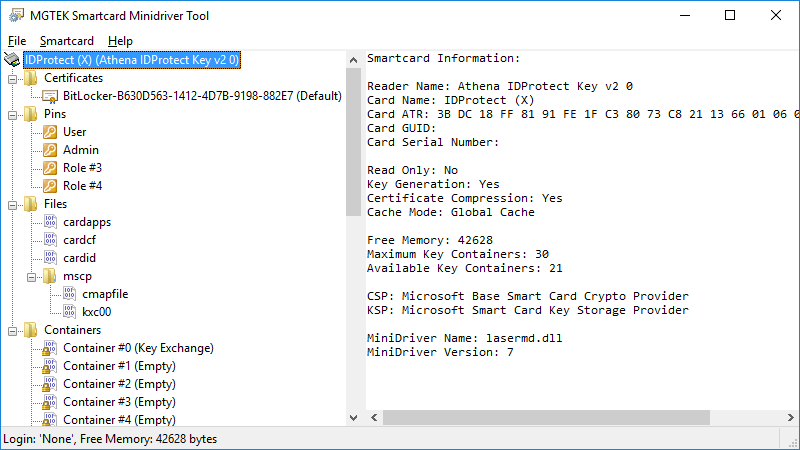Click the User pin key icon

[50, 132]
